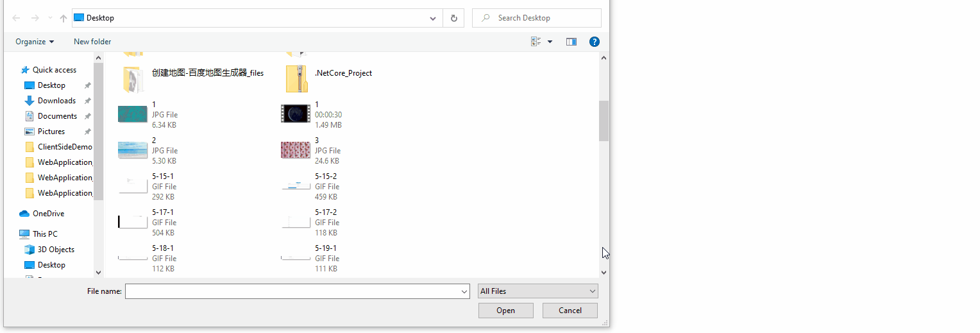Click file list scrollbar down arrow
The image size is (980, 333).
point(604,273)
